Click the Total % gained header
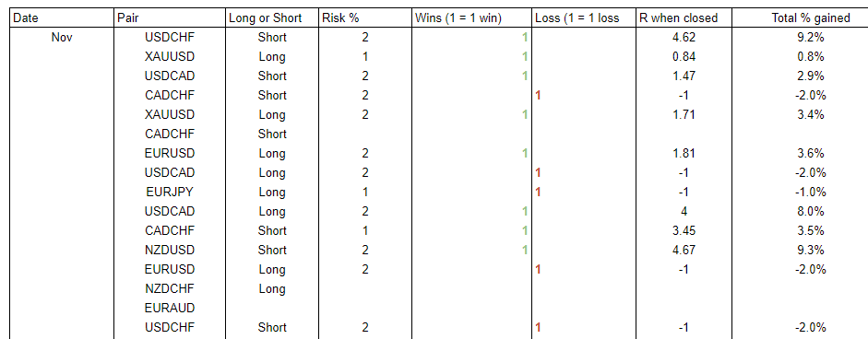The image size is (868, 339). click(x=800, y=18)
